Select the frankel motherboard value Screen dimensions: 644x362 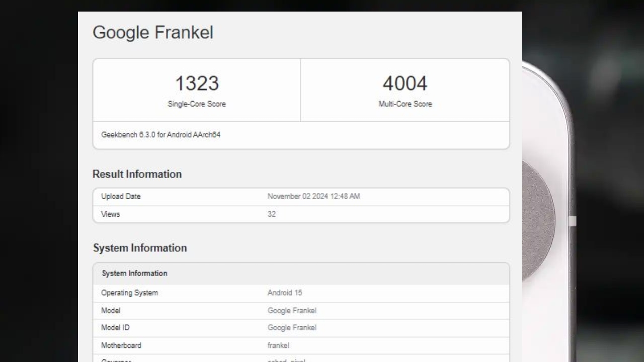tap(278, 345)
